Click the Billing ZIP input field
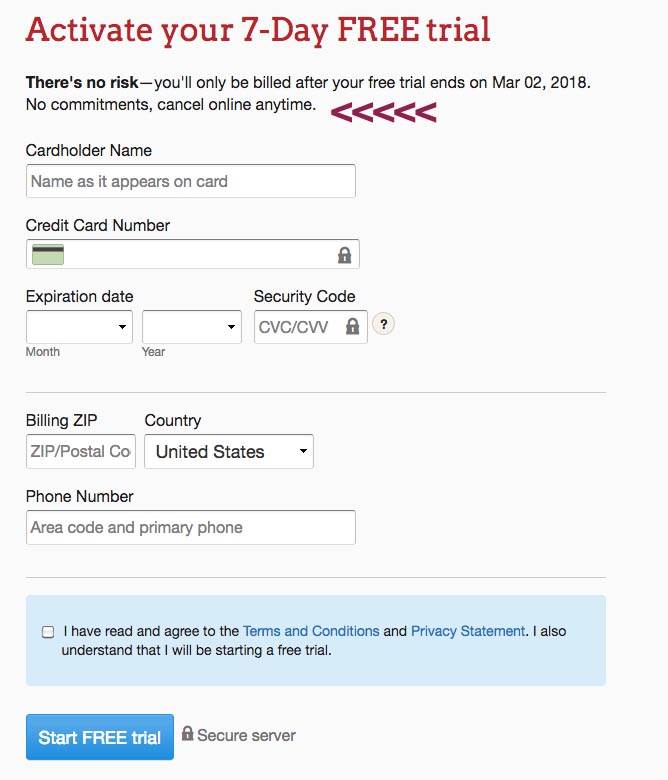The image size is (668, 780). (x=80, y=452)
